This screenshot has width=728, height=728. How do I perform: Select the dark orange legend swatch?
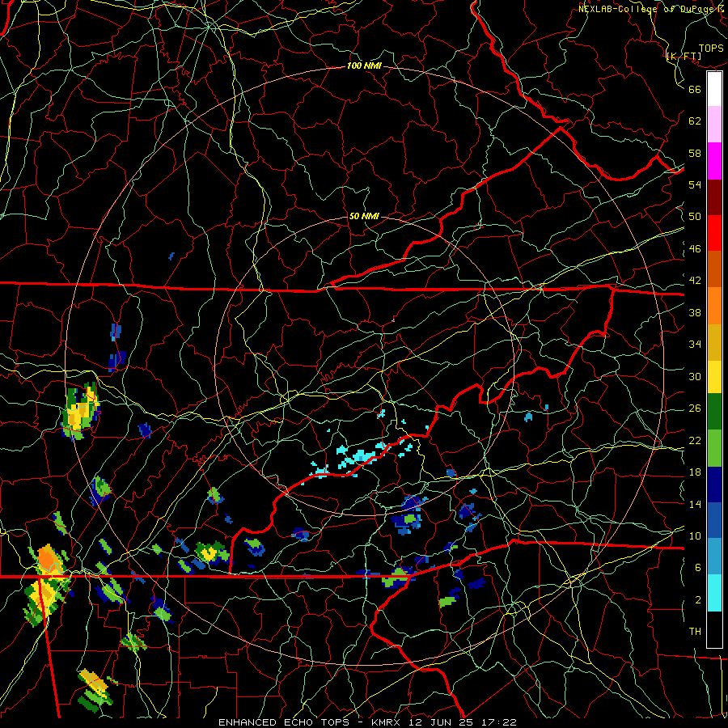(x=714, y=269)
